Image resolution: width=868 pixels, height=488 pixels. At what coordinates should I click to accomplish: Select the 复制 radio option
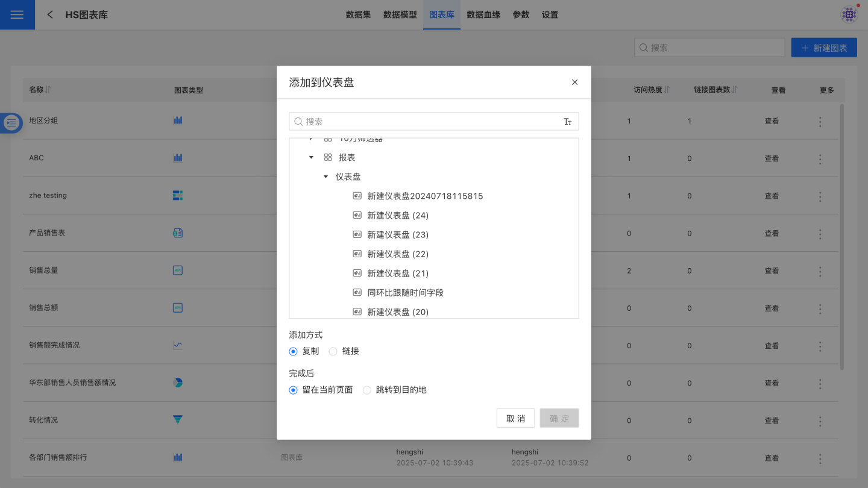(294, 351)
